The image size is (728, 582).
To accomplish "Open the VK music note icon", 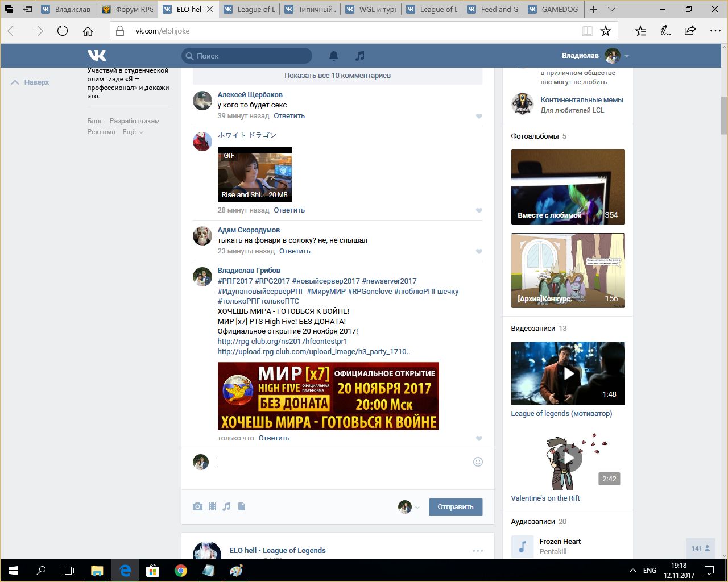I will click(x=359, y=56).
